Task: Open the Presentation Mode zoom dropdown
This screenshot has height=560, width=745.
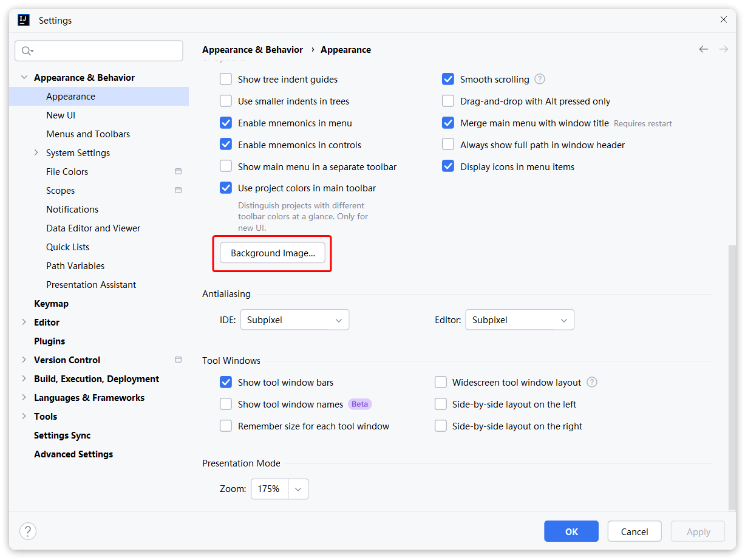Action: (x=298, y=489)
